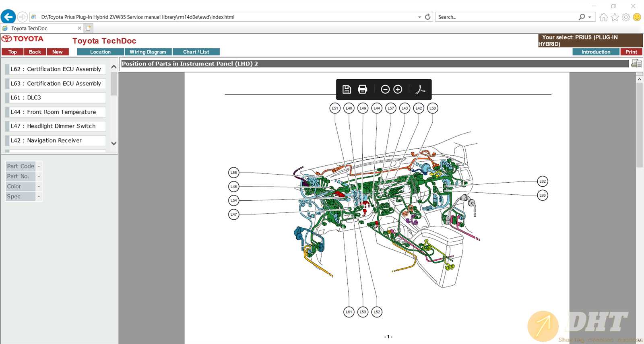The width and height of the screenshot is (644, 344).
Task: Click diagram scrollbar up arrow
Action: pos(640,80)
